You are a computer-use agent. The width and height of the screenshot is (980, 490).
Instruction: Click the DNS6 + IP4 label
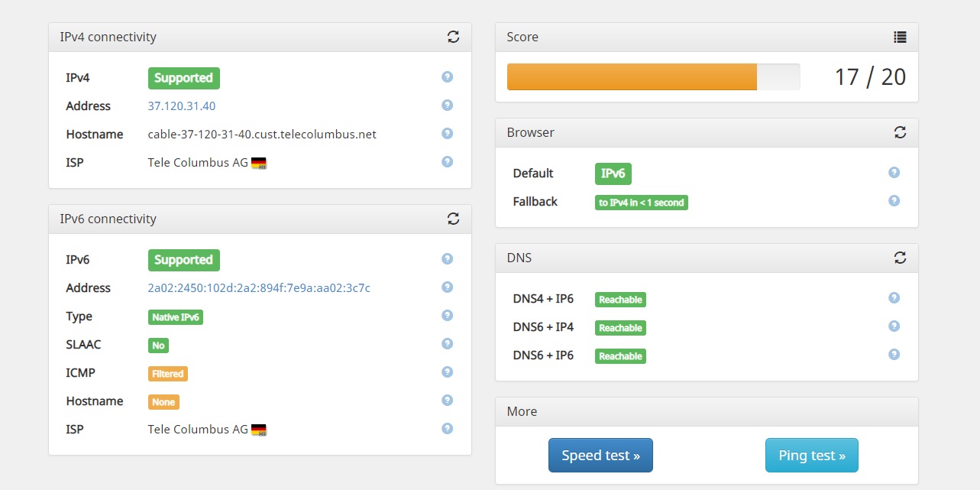pyautogui.click(x=543, y=327)
